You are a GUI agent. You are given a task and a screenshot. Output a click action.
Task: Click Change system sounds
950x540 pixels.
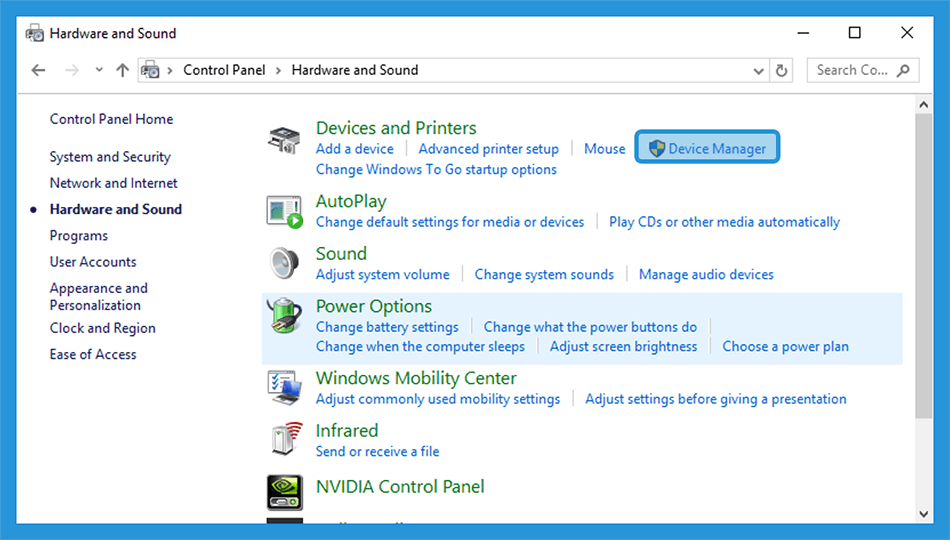click(543, 275)
